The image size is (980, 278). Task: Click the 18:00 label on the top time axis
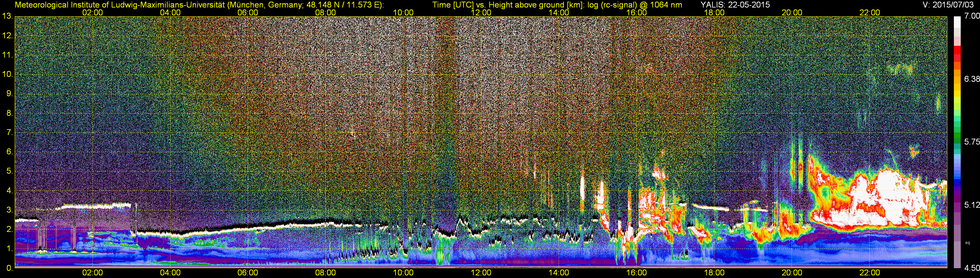tap(714, 12)
